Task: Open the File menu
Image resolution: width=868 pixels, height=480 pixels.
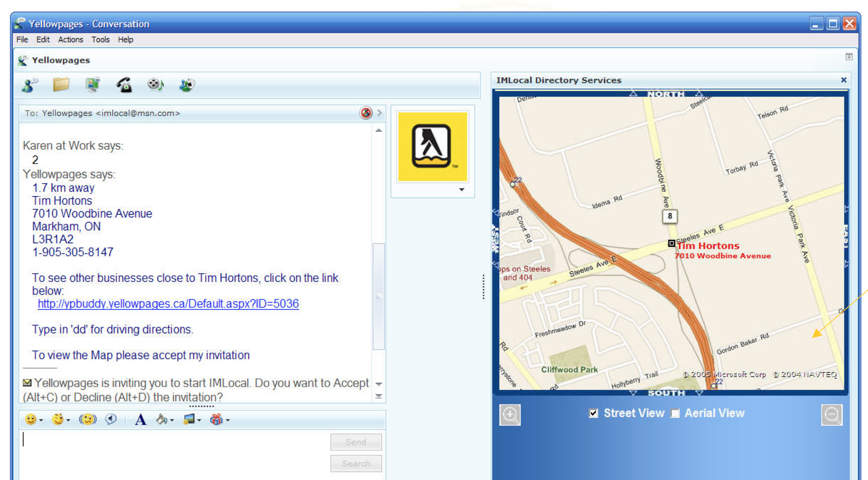Action: [x=22, y=40]
